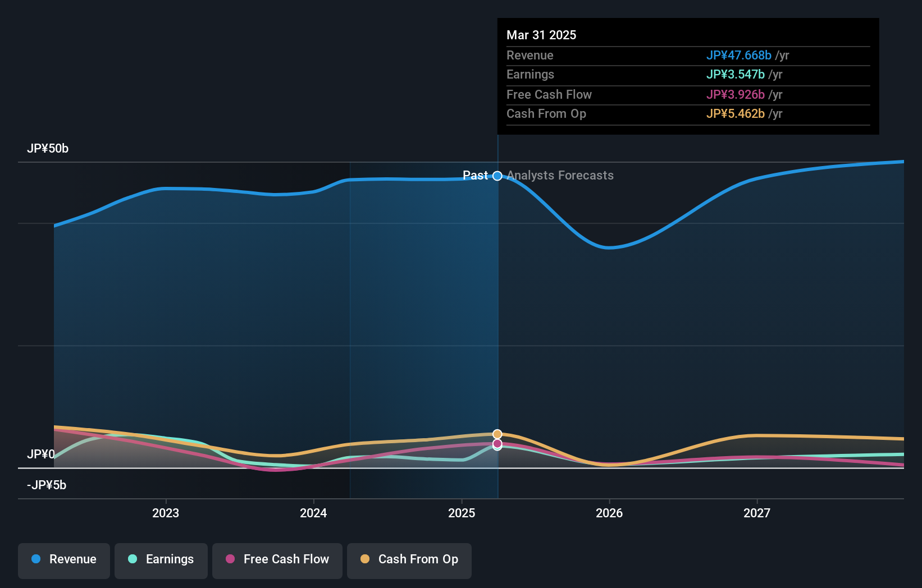Screen dimensions: 922x588
Task: Toggle the Free Cash Flow legend button
Action: point(277,561)
